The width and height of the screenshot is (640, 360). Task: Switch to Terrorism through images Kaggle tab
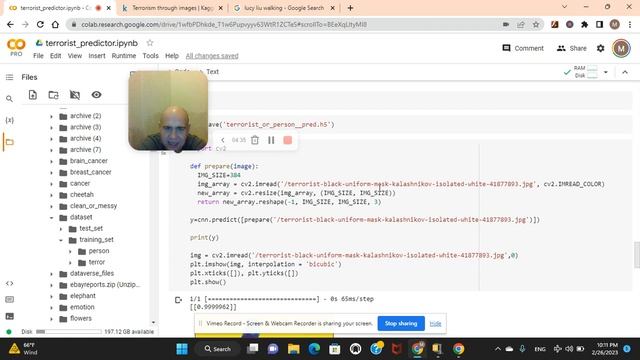(173, 8)
